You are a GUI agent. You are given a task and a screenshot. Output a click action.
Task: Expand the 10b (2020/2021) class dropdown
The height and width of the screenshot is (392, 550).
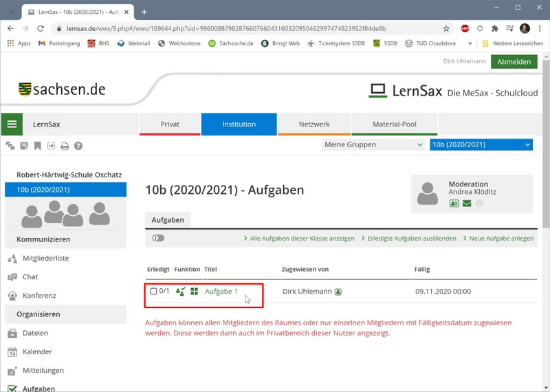pyautogui.click(x=481, y=144)
